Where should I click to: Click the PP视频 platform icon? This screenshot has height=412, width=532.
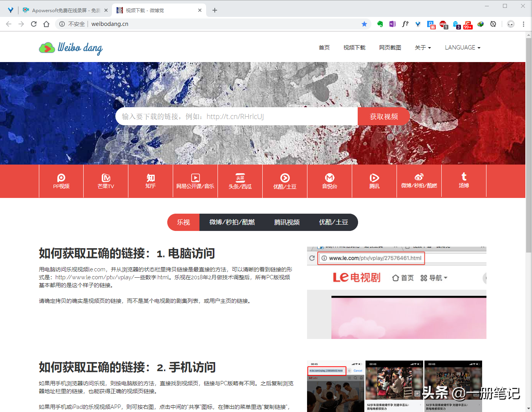coord(61,181)
